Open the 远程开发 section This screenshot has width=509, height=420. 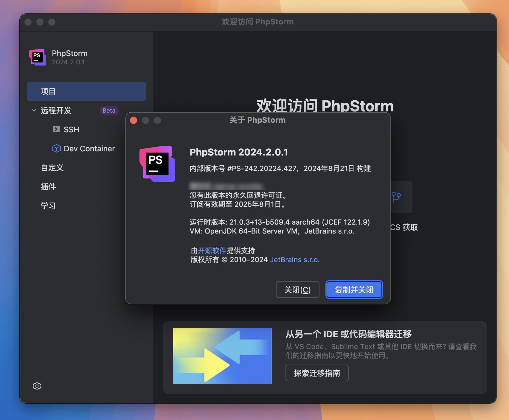(56, 111)
